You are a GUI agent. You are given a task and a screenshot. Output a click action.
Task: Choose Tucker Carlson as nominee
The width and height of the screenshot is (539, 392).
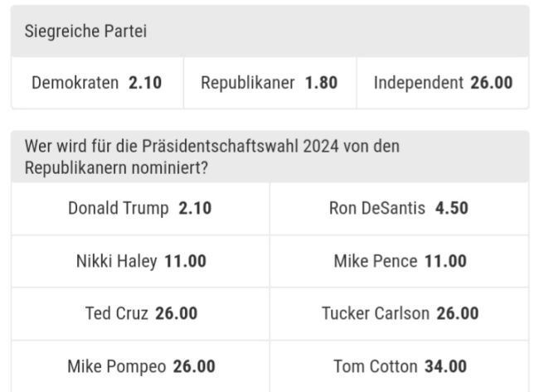click(399, 313)
